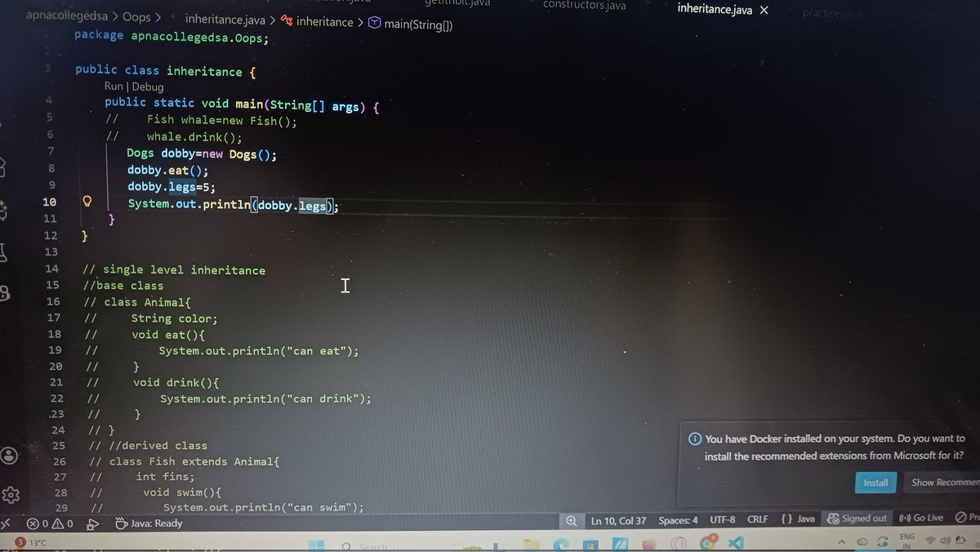The image size is (980, 552).
Task: Click the inheritance.java breadcrumb
Action: tap(225, 19)
